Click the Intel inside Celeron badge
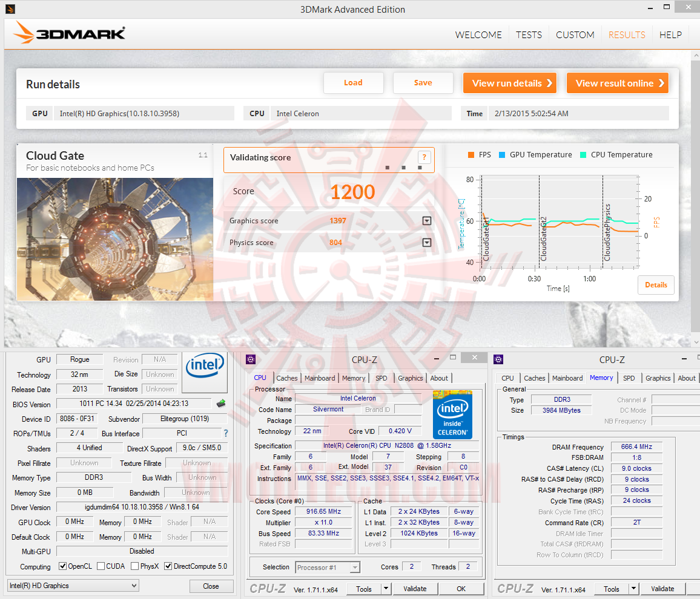Screen dimensions: 700x599 click(452, 415)
